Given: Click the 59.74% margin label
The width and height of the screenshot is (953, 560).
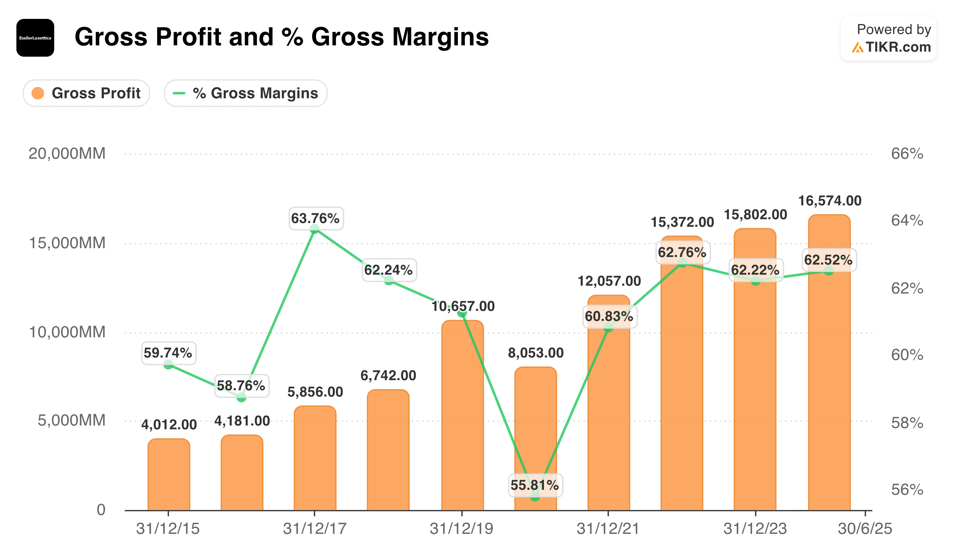Looking at the screenshot, I should pyautogui.click(x=169, y=353).
